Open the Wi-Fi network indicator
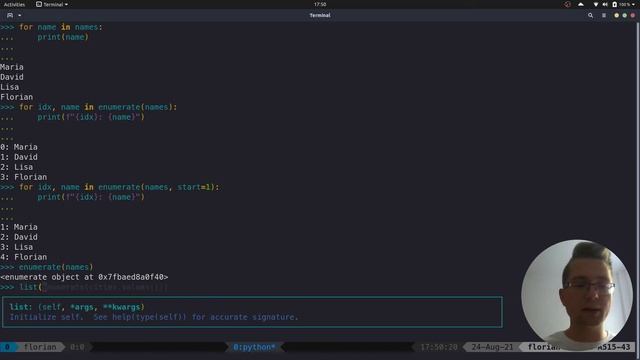 (596, 4)
